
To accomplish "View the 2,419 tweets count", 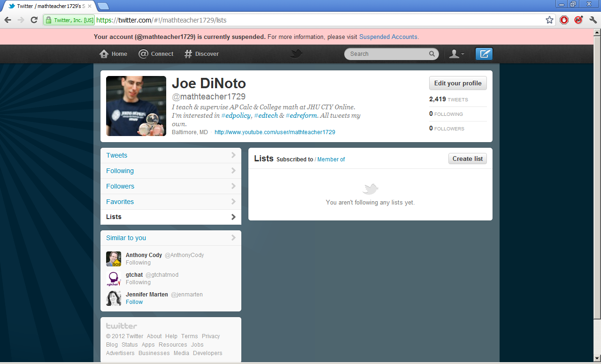I will pos(448,99).
